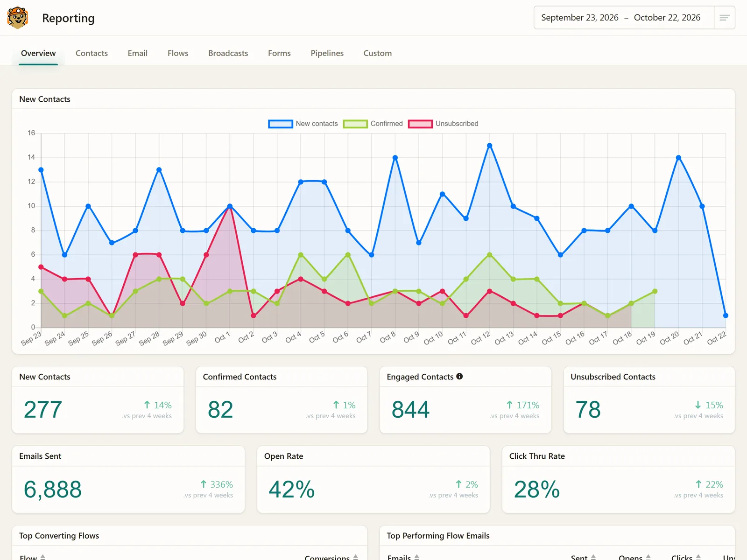Click the Confirmed Contacts value 82

click(220, 410)
